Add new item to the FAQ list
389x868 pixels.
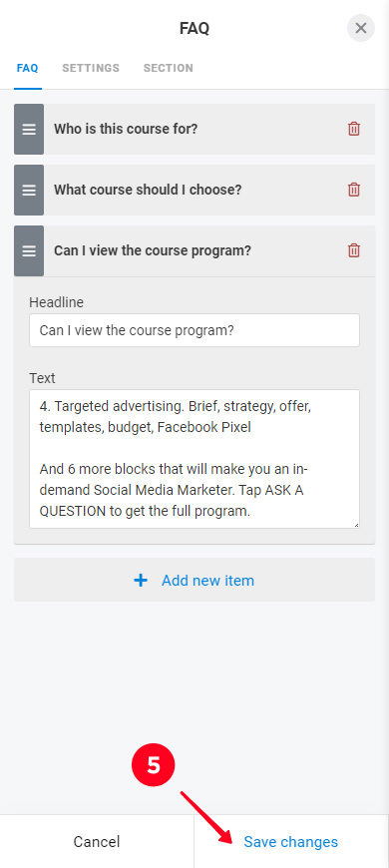point(194,580)
